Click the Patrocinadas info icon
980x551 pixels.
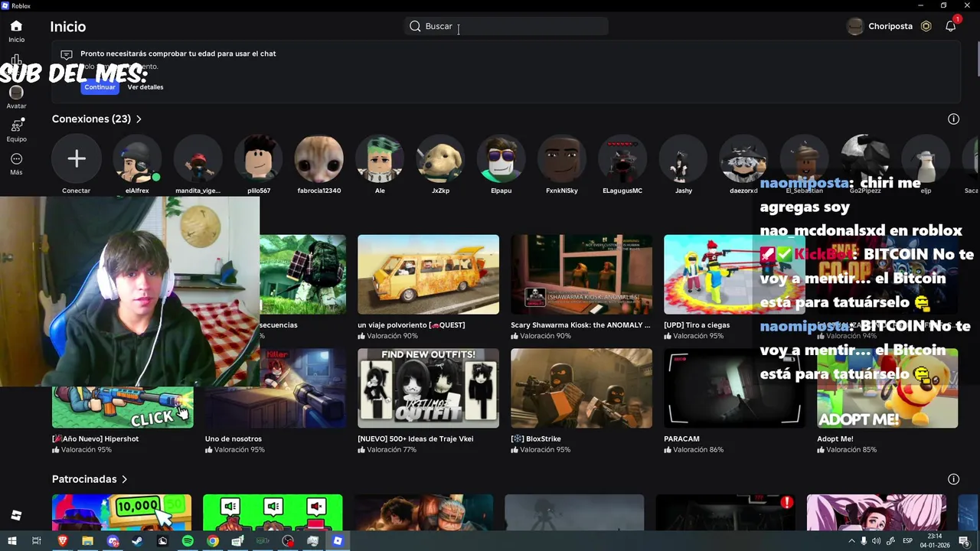point(953,479)
